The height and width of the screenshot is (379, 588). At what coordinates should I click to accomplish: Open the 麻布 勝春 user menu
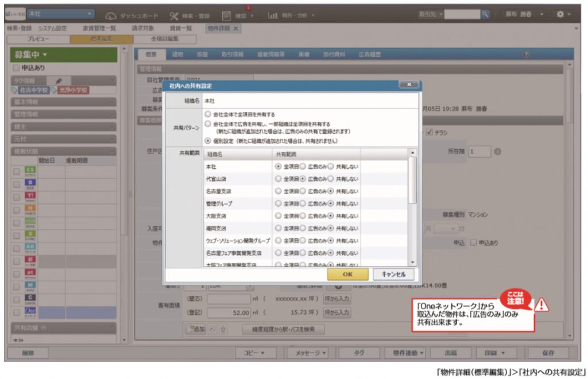pos(524,14)
